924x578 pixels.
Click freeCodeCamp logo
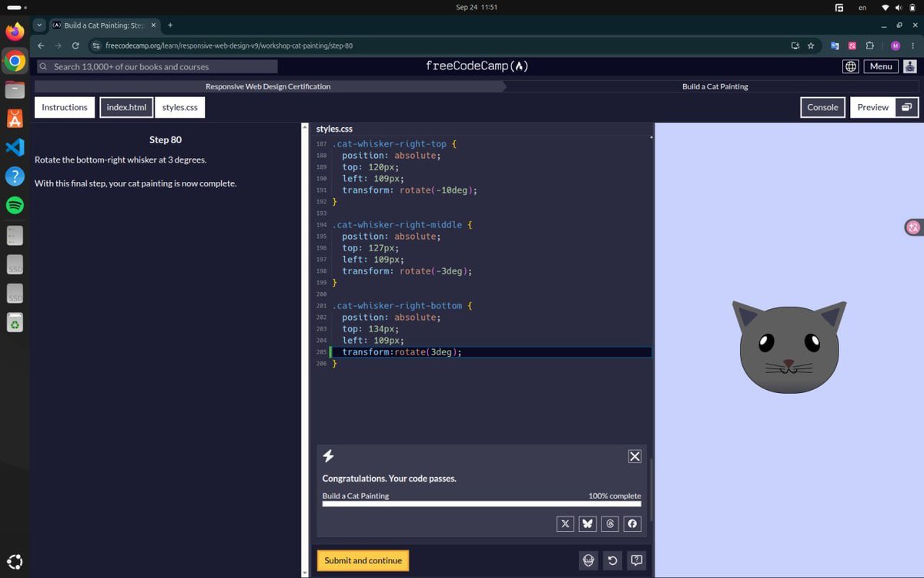click(477, 66)
